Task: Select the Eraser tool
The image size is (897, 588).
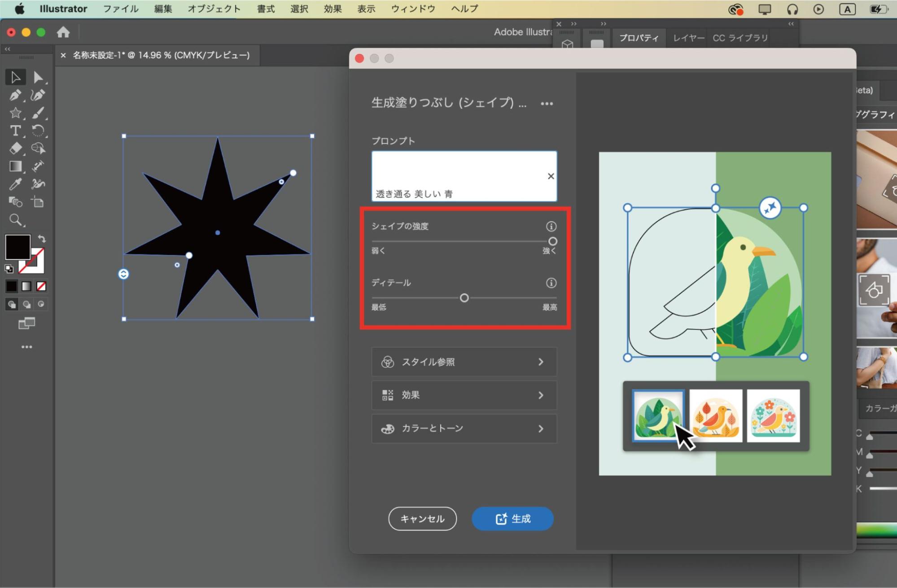Action: (x=15, y=148)
